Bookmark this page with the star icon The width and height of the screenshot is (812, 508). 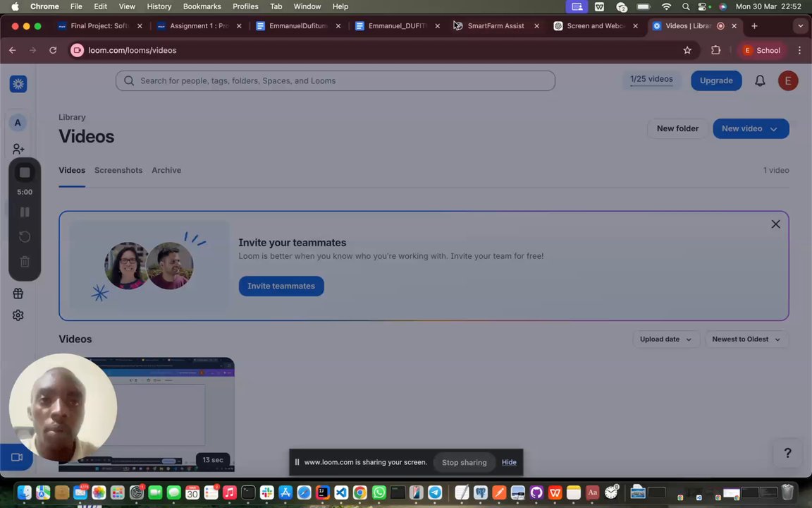[x=687, y=50]
